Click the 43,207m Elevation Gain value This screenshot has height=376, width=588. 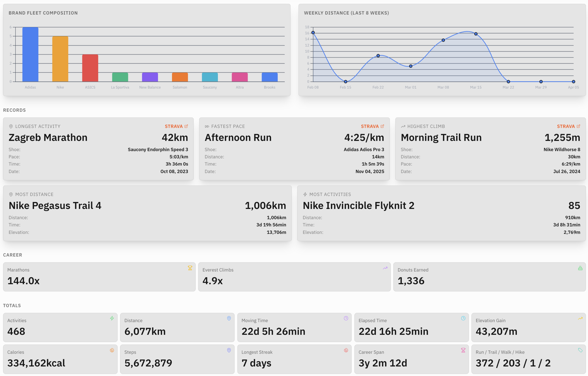point(496,332)
